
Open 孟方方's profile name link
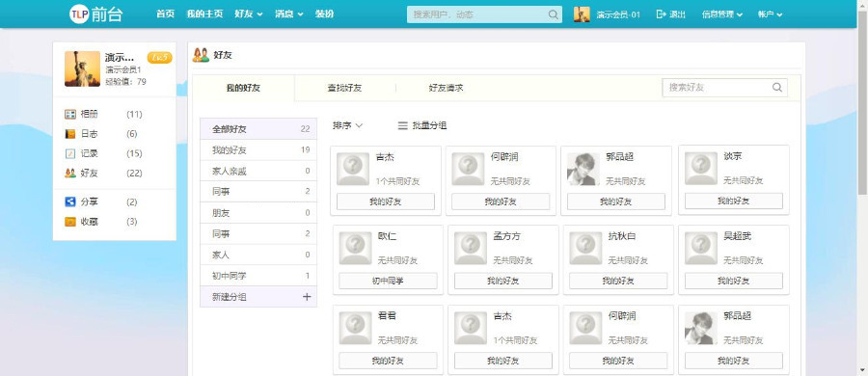point(506,236)
